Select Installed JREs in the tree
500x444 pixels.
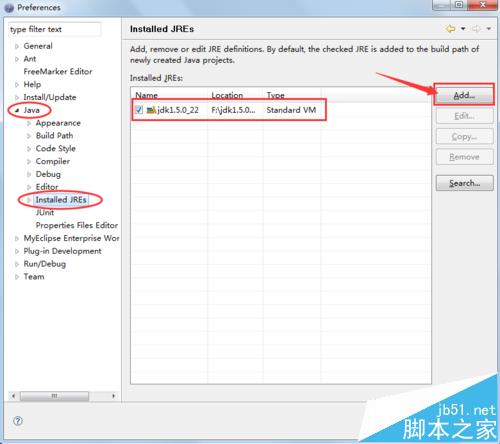coord(61,200)
